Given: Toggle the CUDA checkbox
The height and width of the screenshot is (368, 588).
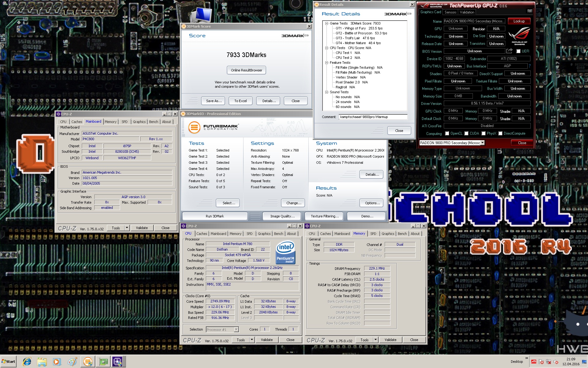Looking at the screenshot, I should point(466,133).
